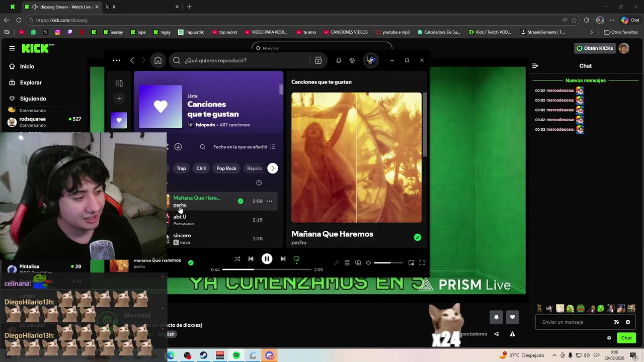The image size is (644, 362).
Task: Open Spotify notifications bell
Action: (x=339, y=60)
